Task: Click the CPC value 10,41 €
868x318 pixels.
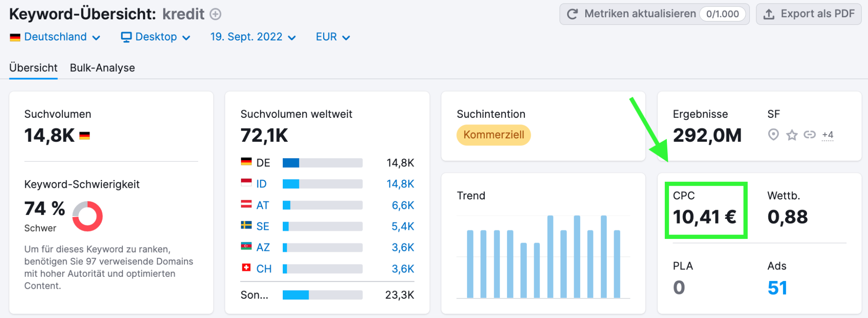Action: tap(705, 217)
